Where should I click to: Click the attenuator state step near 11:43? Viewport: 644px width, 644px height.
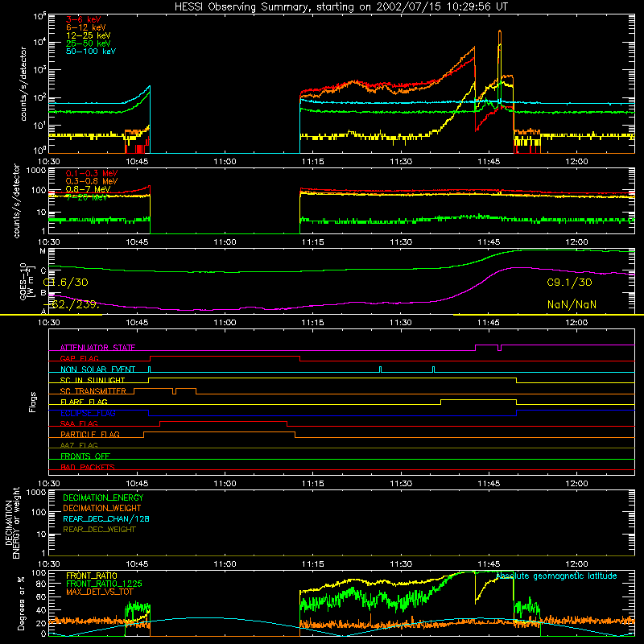tap(475, 348)
